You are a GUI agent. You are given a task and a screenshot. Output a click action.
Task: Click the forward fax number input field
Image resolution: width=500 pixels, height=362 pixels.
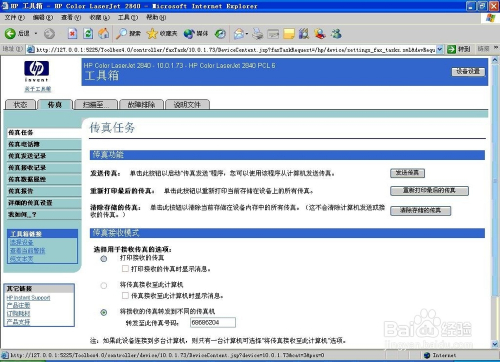(213, 322)
